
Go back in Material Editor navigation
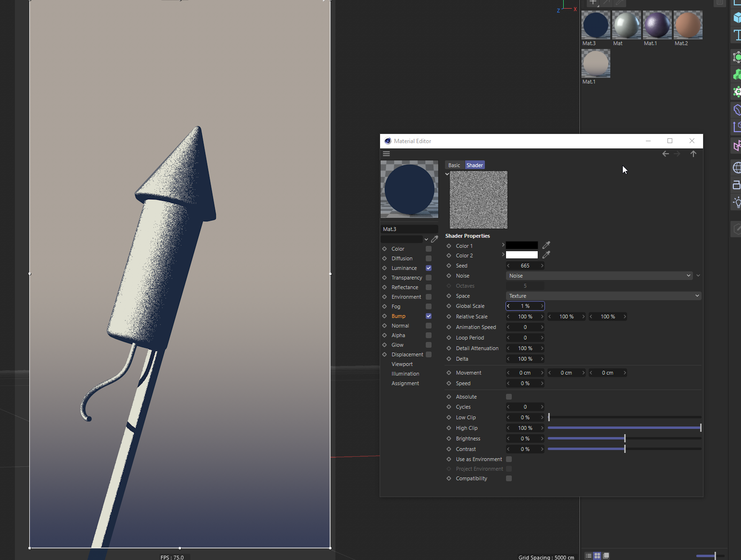(x=666, y=154)
